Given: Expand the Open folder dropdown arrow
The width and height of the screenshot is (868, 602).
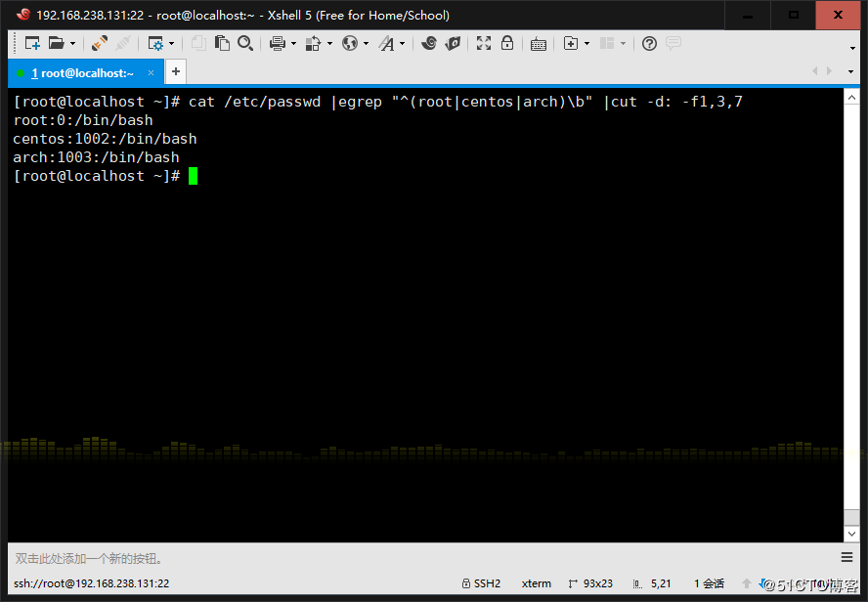Looking at the screenshot, I should point(73,44).
